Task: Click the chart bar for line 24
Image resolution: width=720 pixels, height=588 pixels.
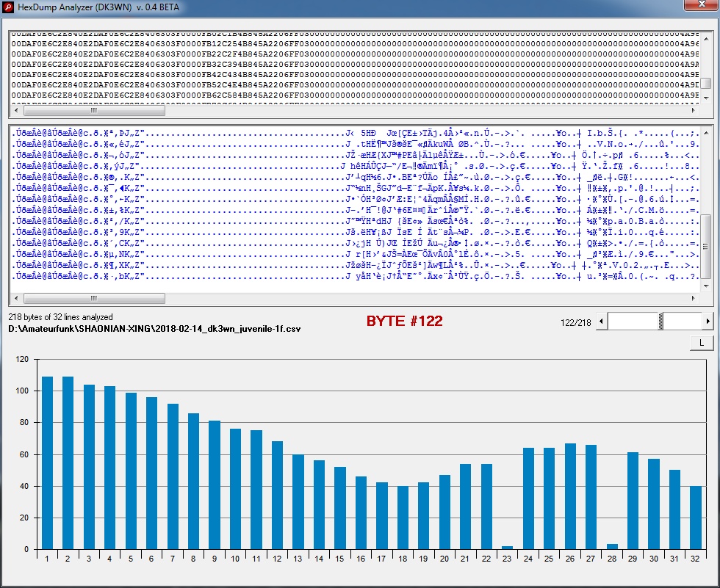Action: pos(528,498)
